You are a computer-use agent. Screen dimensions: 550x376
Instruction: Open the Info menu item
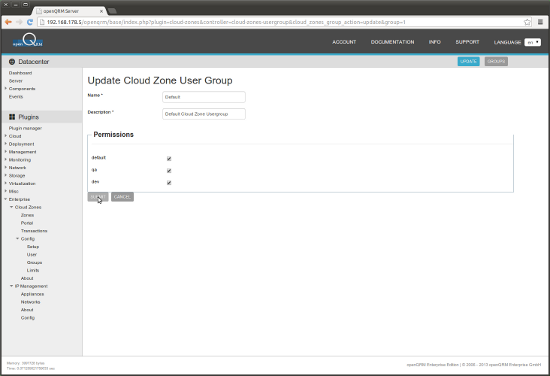435,42
